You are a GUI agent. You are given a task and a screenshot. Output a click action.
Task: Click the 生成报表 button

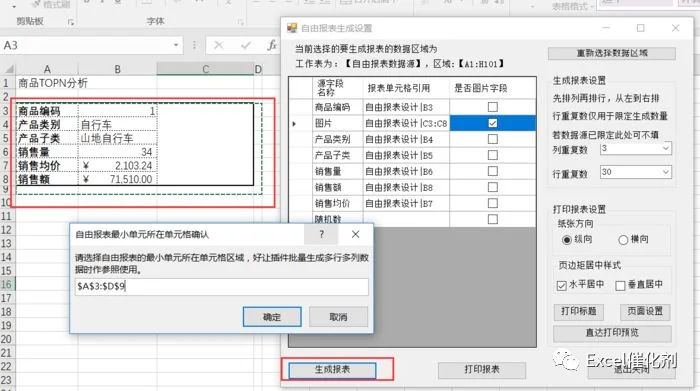coord(332,370)
